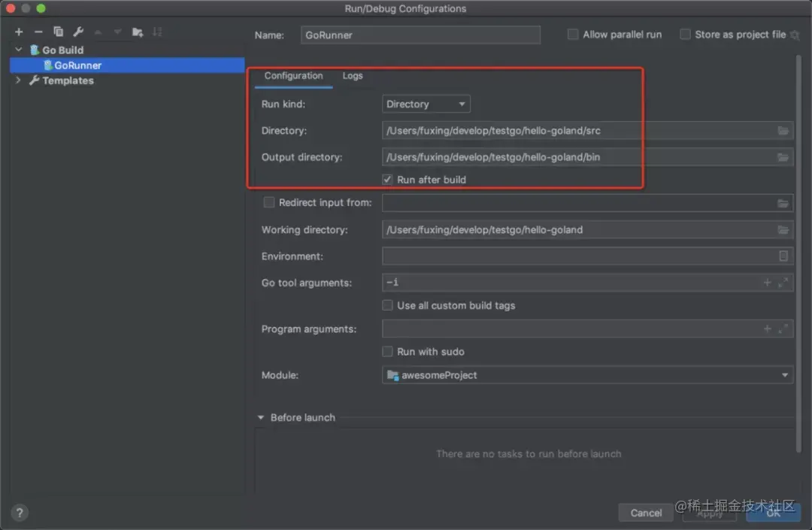Image resolution: width=812 pixels, height=530 pixels.
Task: Select the Templates tree item label
Action: (68, 80)
